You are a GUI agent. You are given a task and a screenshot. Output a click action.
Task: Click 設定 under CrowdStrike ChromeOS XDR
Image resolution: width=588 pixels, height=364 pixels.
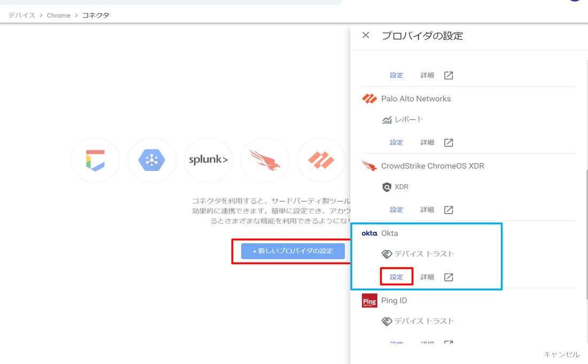click(x=396, y=210)
